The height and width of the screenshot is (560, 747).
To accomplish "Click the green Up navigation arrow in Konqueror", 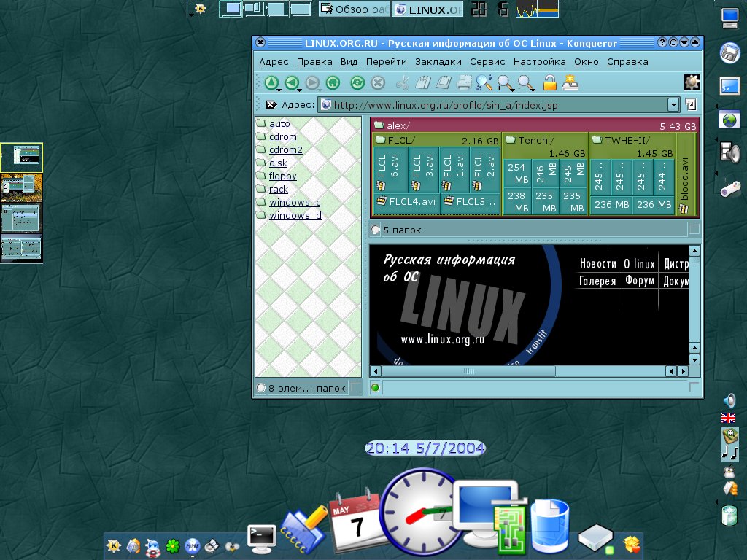I will (271, 83).
